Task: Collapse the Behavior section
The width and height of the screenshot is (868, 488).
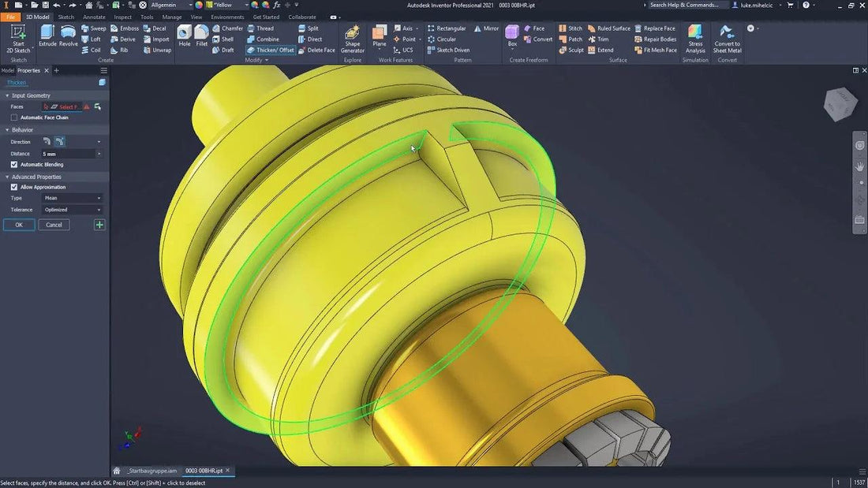Action: pyautogui.click(x=6, y=129)
